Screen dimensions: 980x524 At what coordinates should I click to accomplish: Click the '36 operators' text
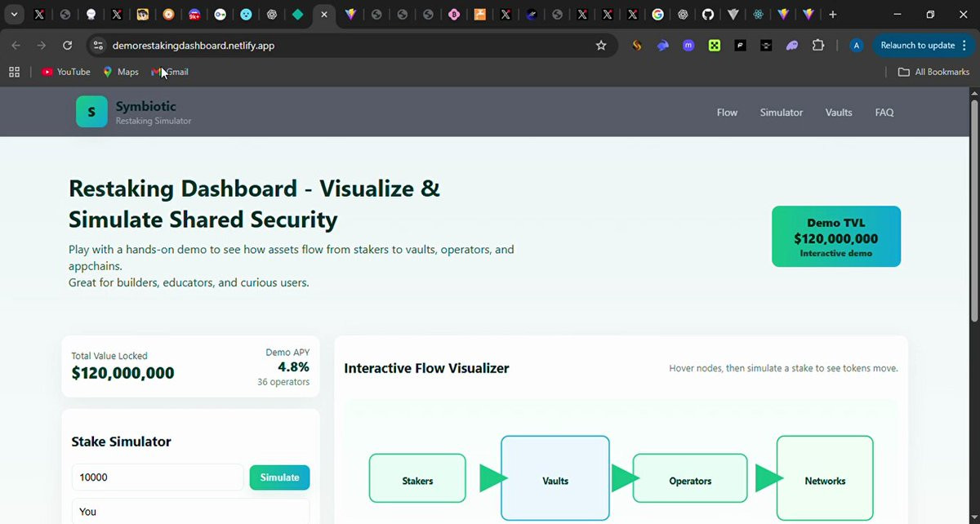tap(283, 382)
